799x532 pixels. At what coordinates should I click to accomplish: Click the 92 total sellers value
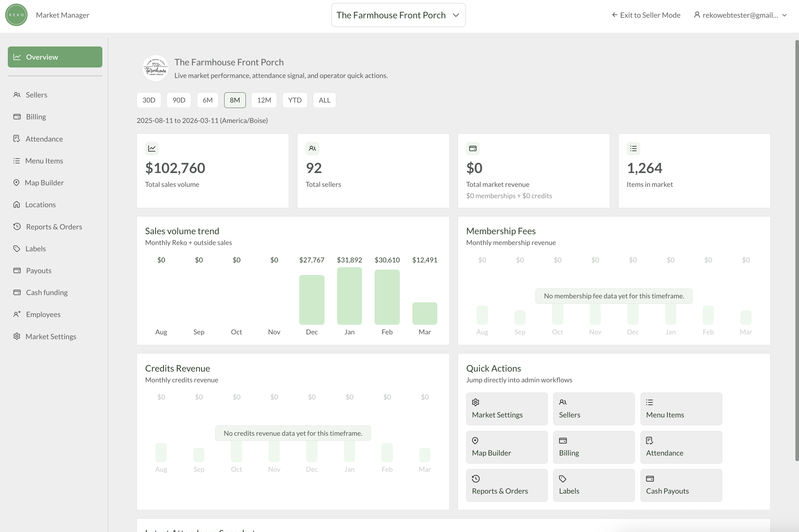coord(314,168)
